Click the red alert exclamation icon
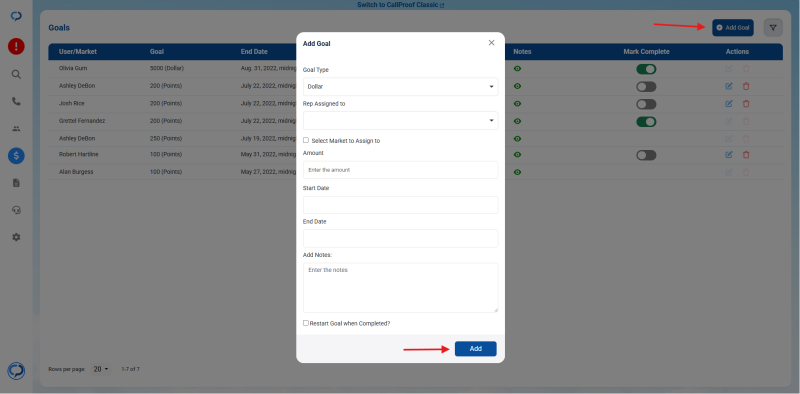This screenshot has height=394, width=800. [x=16, y=47]
